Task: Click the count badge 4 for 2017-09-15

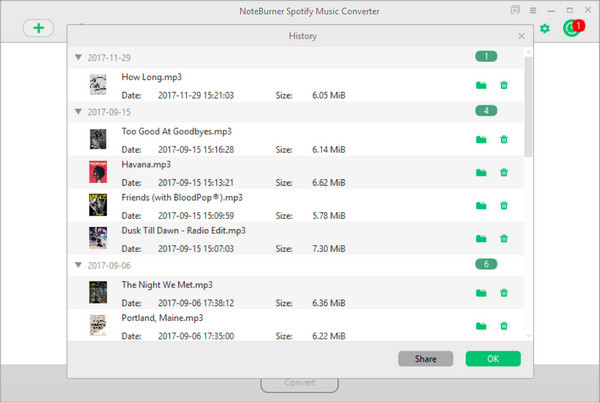Action: [x=486, y=111]
